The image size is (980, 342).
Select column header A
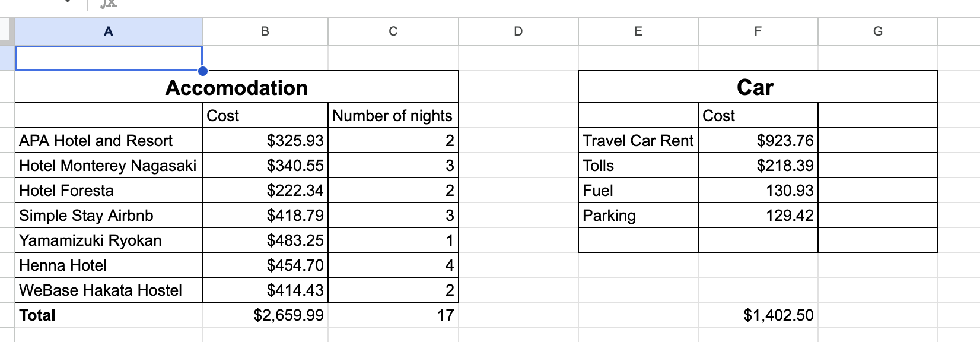[109, 31]
